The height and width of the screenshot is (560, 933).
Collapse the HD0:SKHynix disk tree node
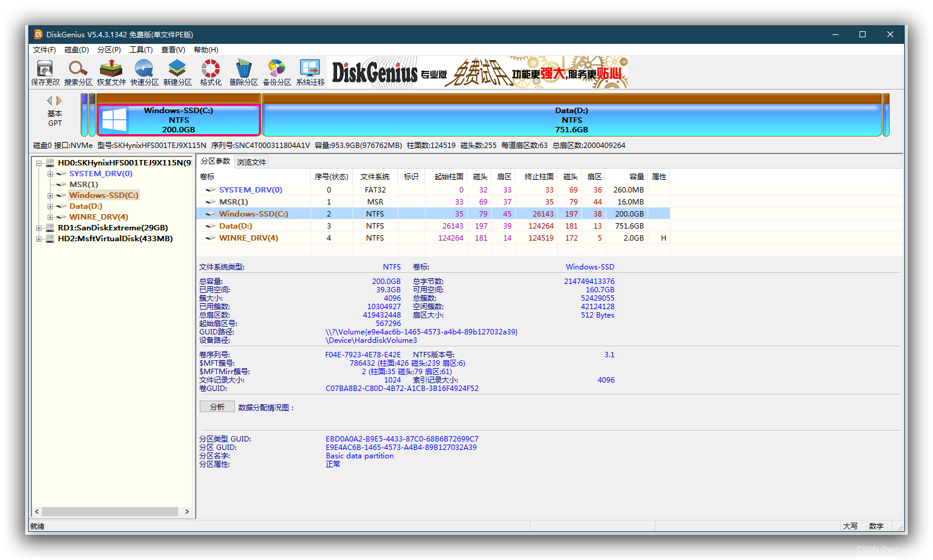(x=39, y=163)
